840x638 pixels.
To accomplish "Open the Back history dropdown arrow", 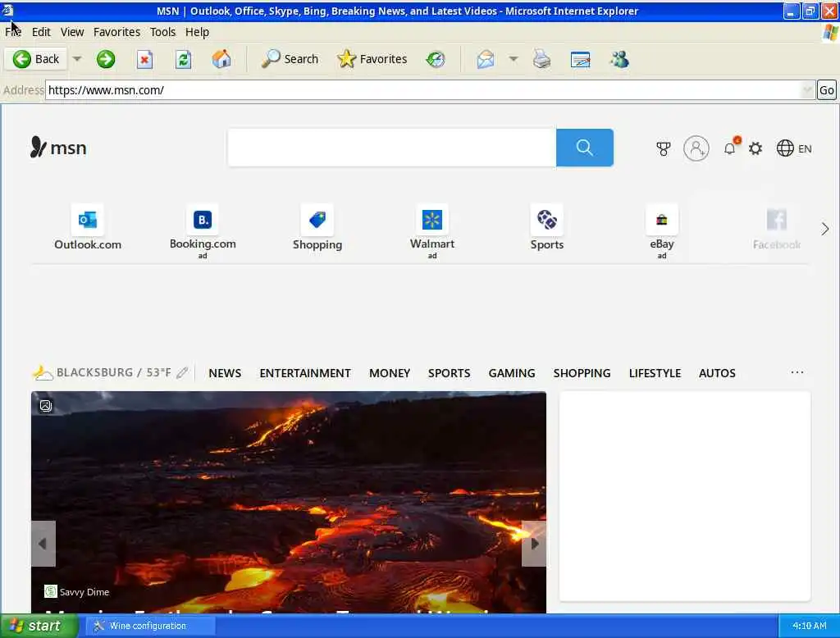I will tap(77, 59).
